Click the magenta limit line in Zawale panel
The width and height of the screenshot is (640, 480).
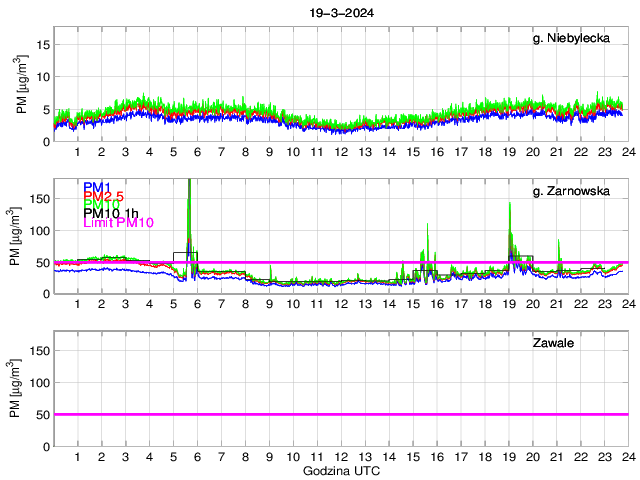(x=340, y=414)
